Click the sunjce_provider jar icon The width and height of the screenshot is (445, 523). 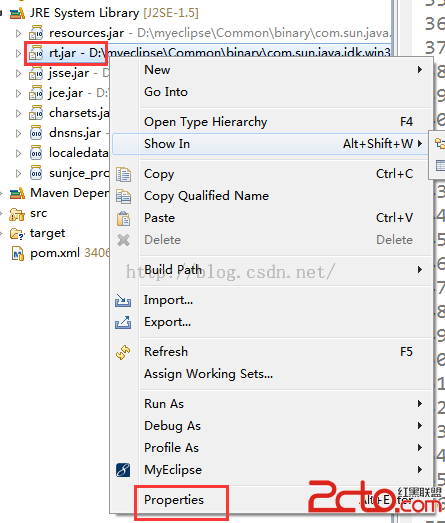[x=36, y=173]
